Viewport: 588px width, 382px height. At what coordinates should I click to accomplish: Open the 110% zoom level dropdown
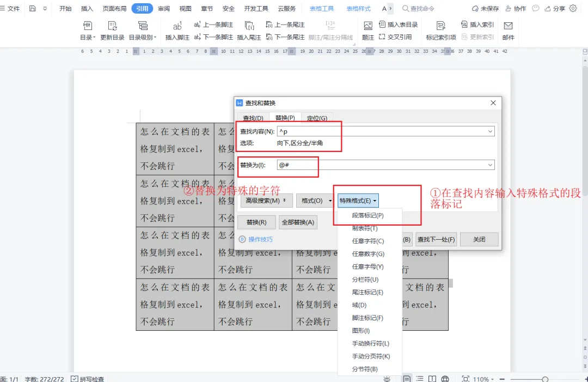click(x=483, y=379)
